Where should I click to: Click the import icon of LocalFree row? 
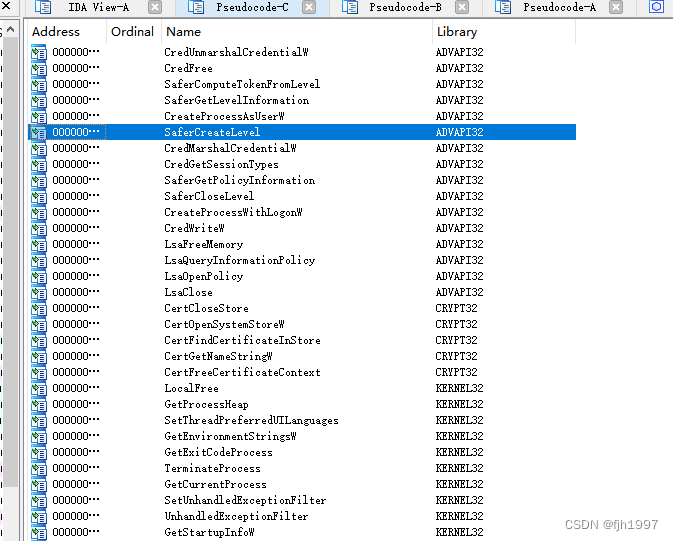click(x=39, y=389)
